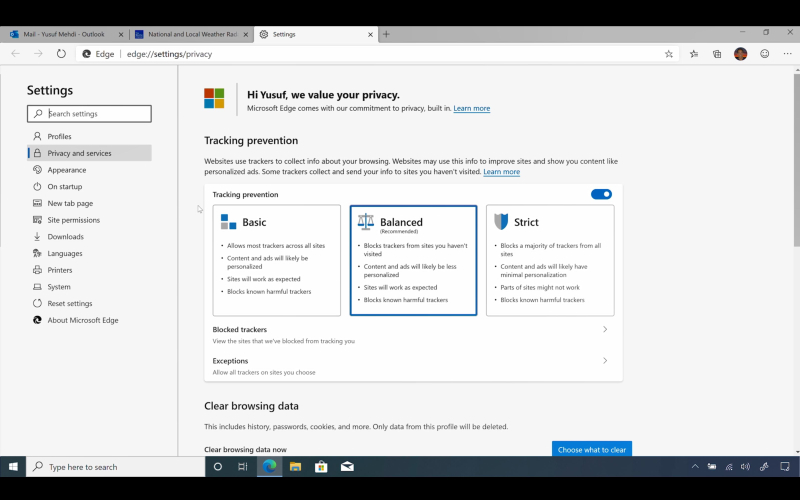Open battery status tray icon
This screenshot has width=800, height=500.
pos(712,466)
